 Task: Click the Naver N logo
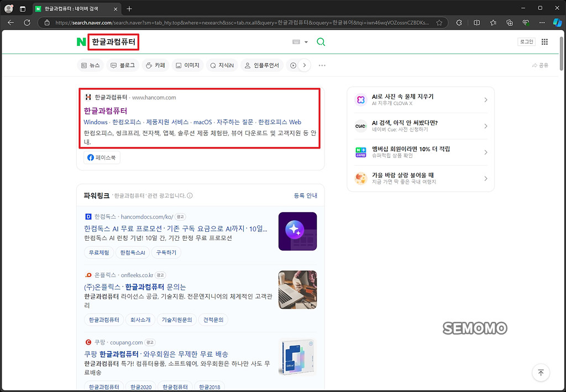pos(81,42)
